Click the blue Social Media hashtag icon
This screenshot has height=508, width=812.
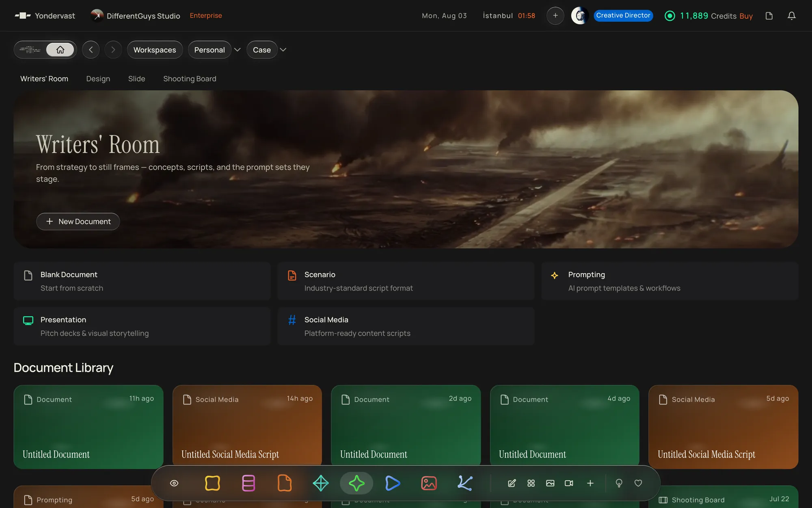tap(292, 320)
